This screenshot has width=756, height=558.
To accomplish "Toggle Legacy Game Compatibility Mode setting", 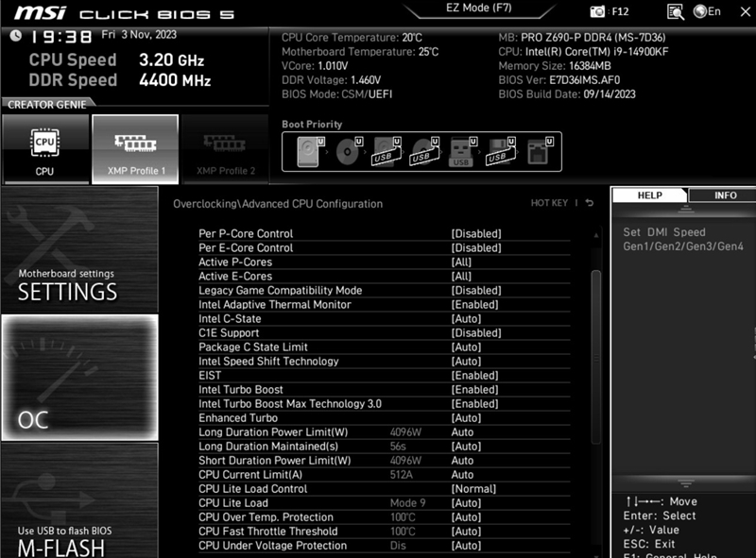I will pos(384,290).
